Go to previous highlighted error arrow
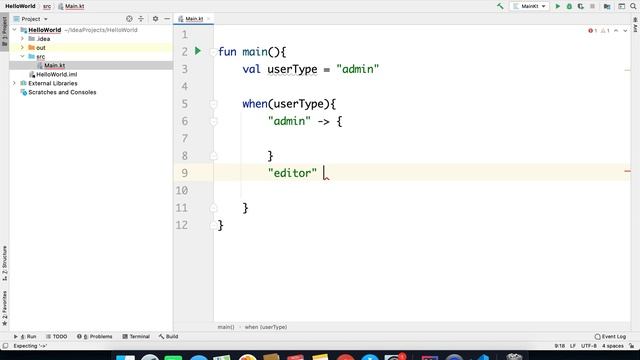Screen dimensions: 640x360 (x=616, y=31)
